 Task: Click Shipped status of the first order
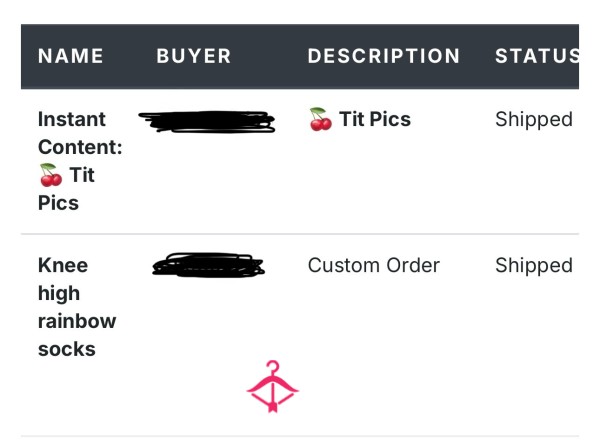tap(534, 119)
